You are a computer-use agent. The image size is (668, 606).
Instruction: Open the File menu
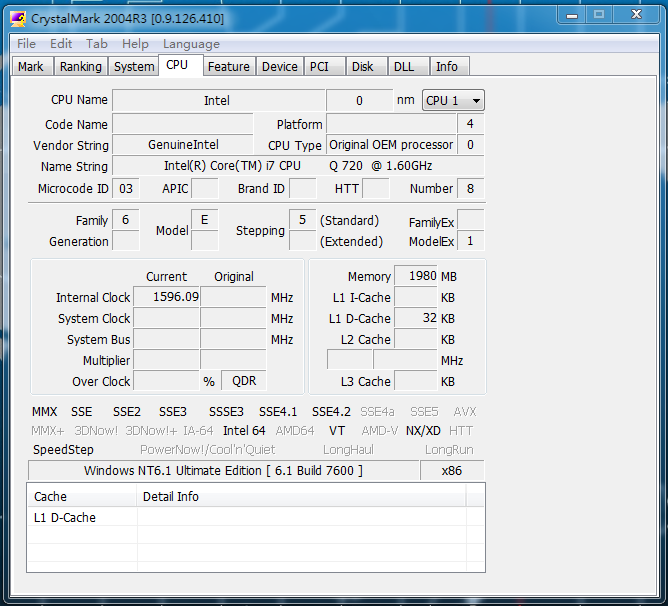[26, 43]
